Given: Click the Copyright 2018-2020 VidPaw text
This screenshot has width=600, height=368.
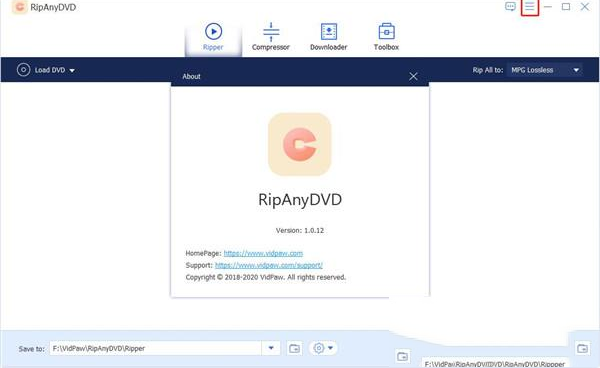Looking at the screenshot, I should (266, 277).
